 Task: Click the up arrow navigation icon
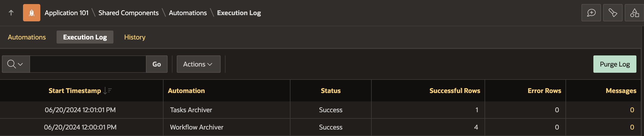coord(11,13)
